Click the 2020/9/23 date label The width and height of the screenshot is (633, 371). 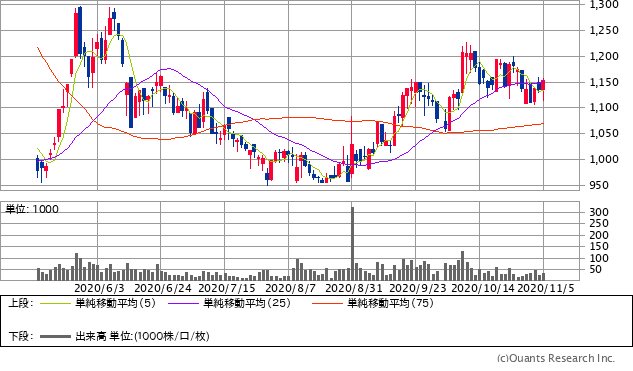417,288
